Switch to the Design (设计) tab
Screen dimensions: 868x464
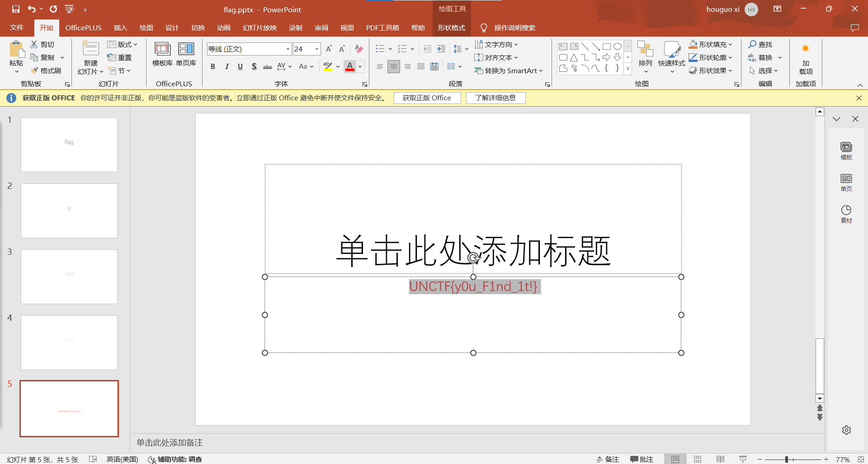pos(172,28)
